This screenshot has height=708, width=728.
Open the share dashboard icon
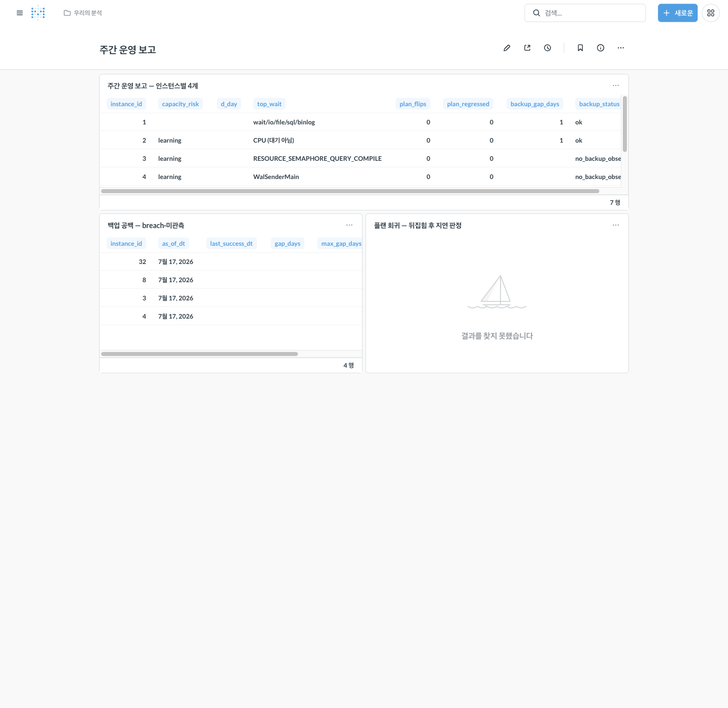click(x=527, y=48)
